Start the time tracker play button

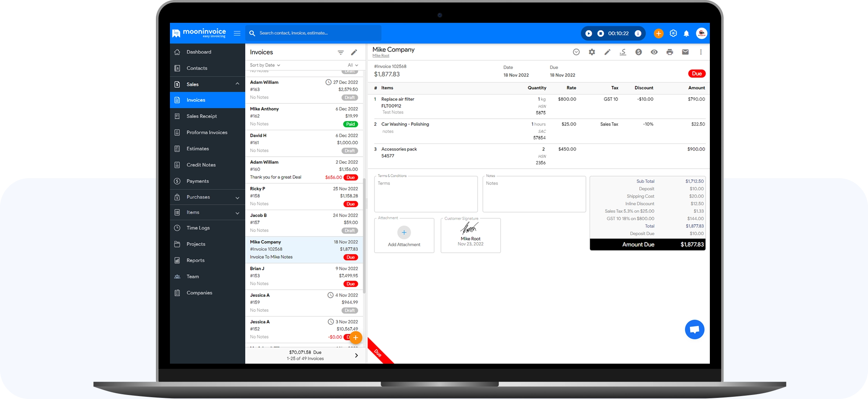pyautogui.click(x=588, y=33)
